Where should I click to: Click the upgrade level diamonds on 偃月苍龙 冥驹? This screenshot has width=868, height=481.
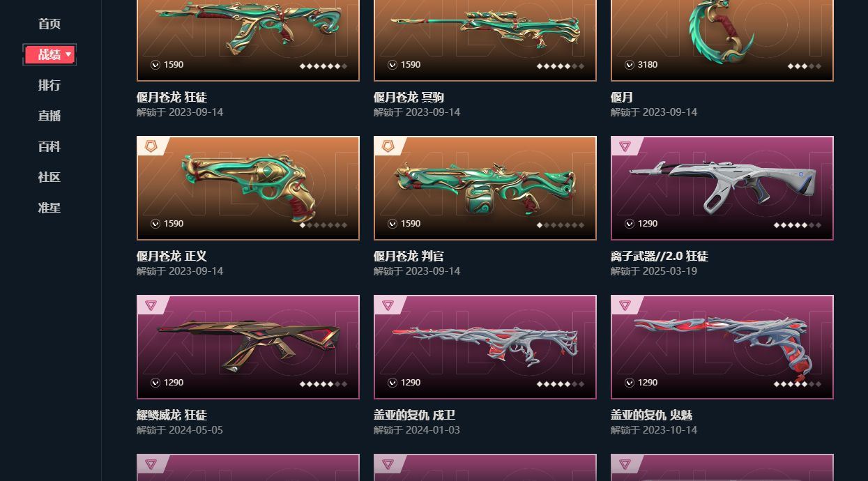561,66
